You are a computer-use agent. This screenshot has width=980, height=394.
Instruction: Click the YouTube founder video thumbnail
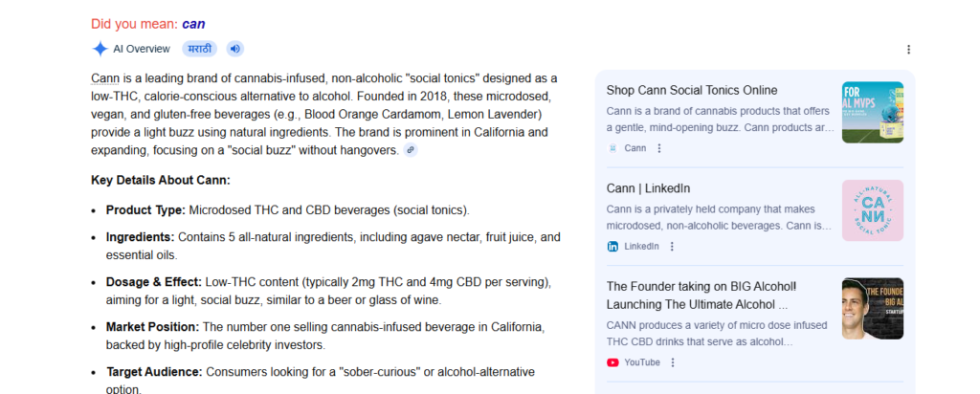pyautogui.click(x=872, y=308)
